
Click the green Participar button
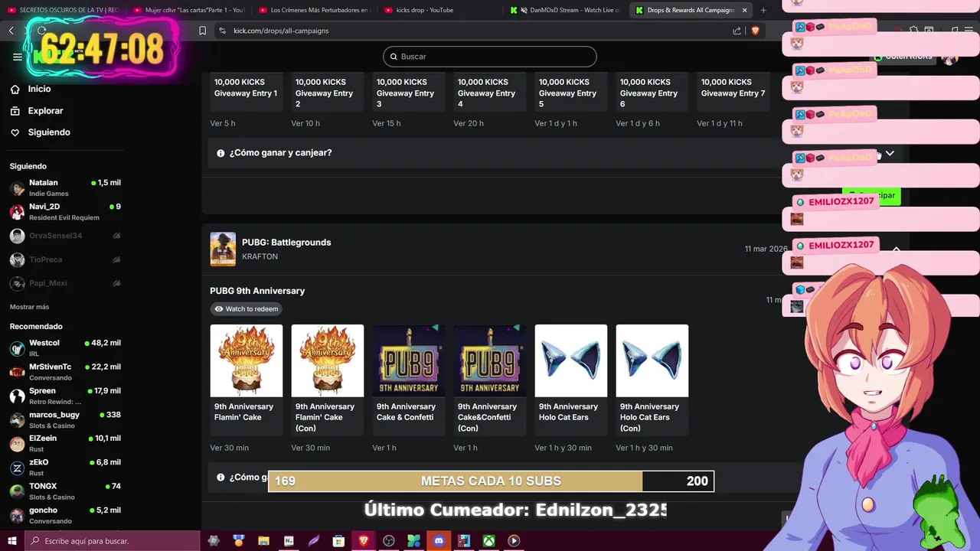[x=871, y=195]
